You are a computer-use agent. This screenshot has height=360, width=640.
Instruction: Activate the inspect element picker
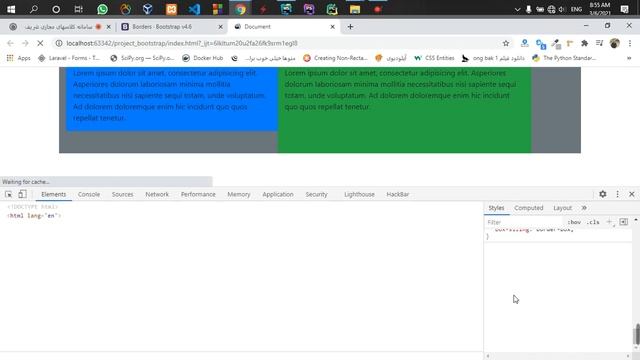point(9,194)
